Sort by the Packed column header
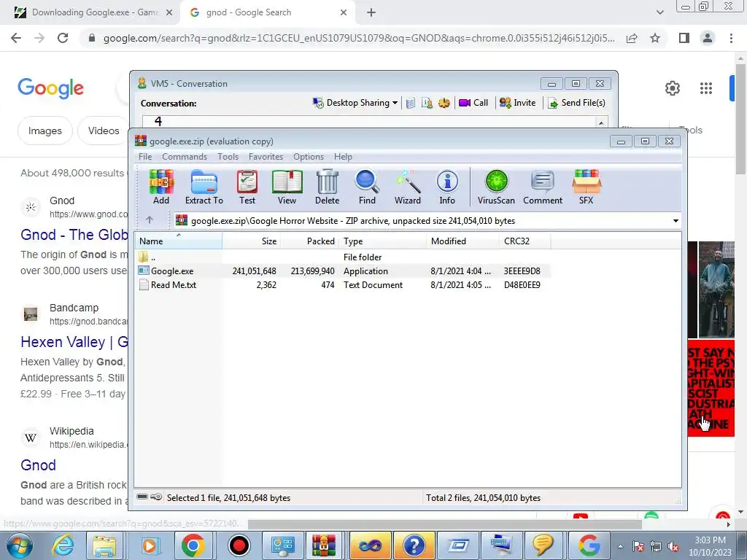 (x=309, y=241)
